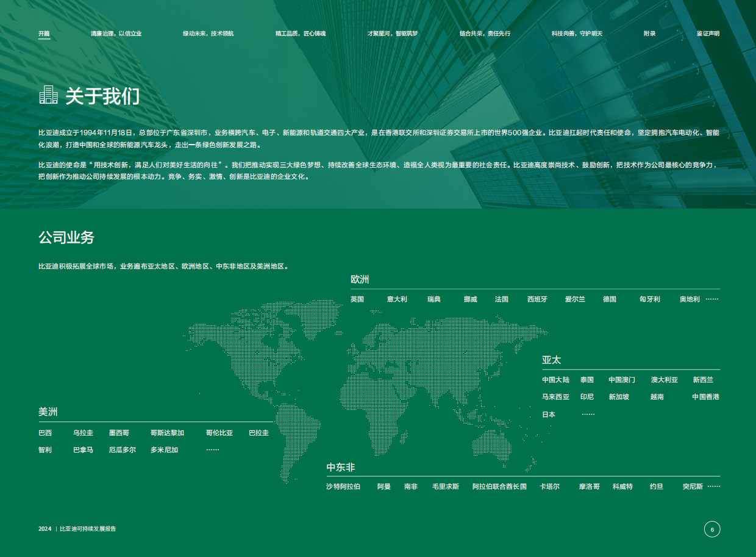Go to the 附录 tab

[650, 34]
